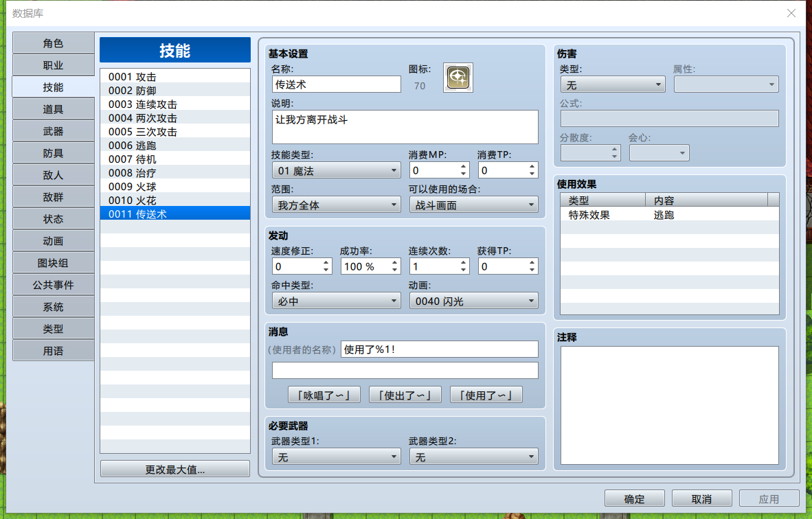
Task: Open the 系统 tab
Action: 54,307
